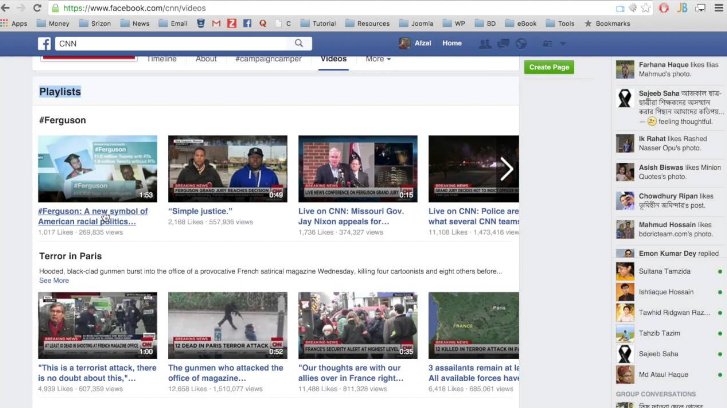Click See More under Terror in Paris
This screenshot has width=727, height=408.
pos(54,280)
